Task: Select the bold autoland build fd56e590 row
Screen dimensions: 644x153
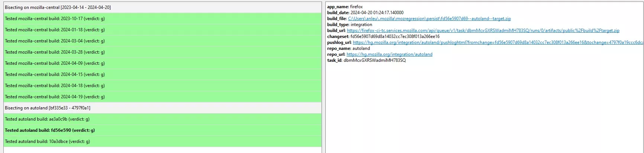Action: [162, 130]
